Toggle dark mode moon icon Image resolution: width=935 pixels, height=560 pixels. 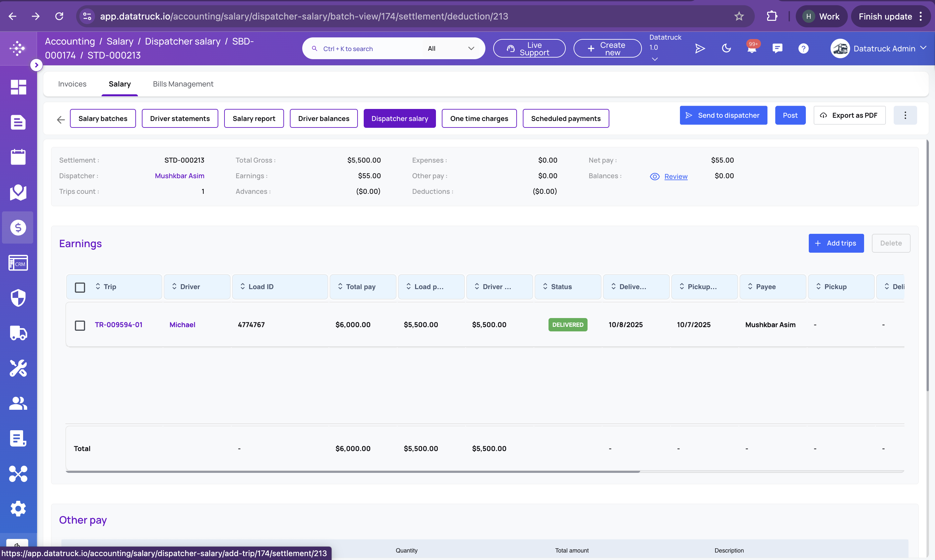pos(726,48)
